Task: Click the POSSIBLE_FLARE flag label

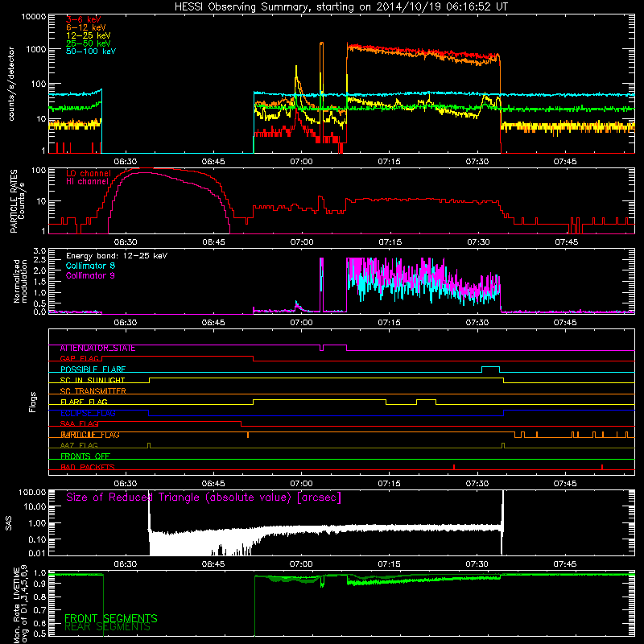Action: (x=93, y=369)
